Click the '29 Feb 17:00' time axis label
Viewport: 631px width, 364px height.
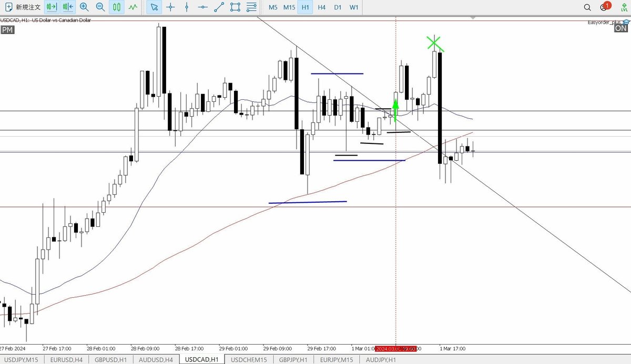[x=322, y=348]
